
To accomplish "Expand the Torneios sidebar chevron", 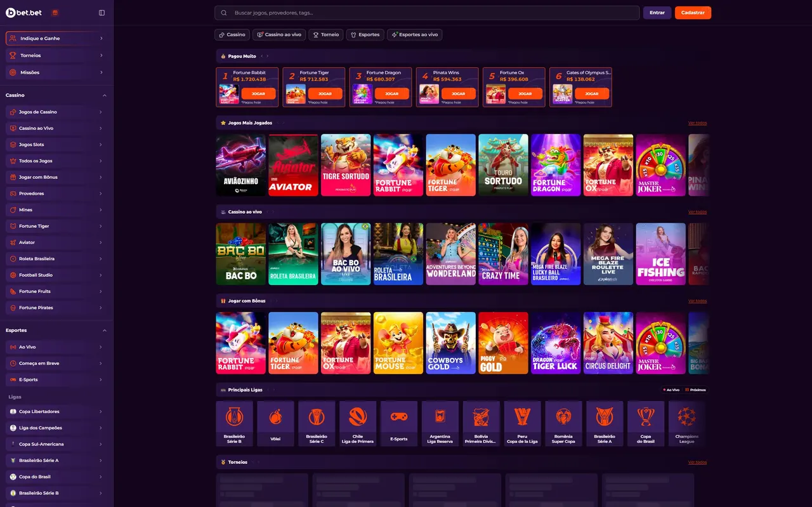I will coord(101,56).
